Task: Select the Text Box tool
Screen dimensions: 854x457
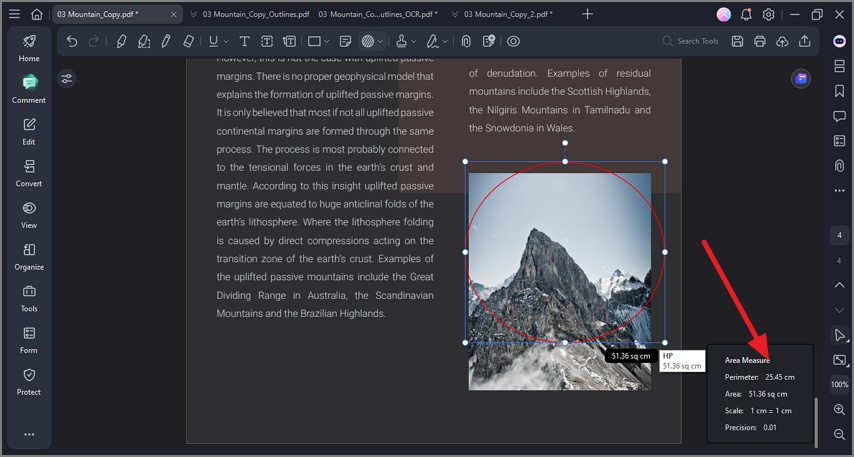Action: pos(267,41)
